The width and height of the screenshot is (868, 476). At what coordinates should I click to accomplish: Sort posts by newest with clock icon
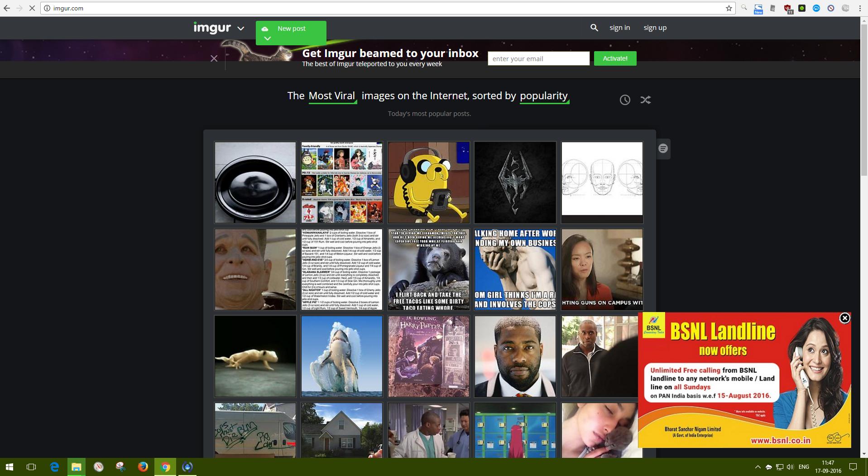(625, 100)
